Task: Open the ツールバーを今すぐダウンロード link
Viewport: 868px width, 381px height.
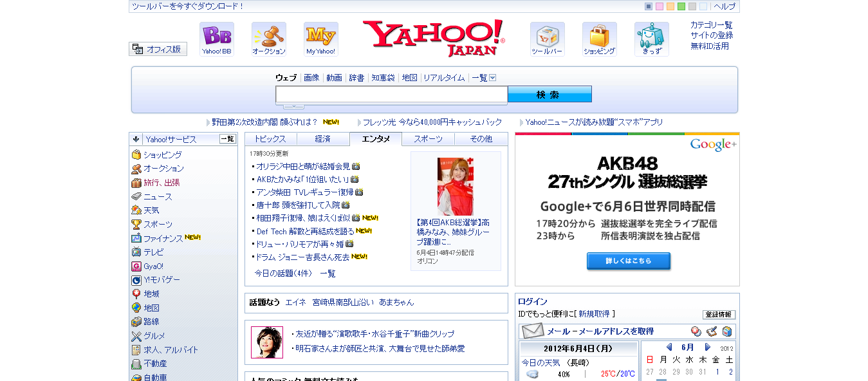Action: [188, 6]
